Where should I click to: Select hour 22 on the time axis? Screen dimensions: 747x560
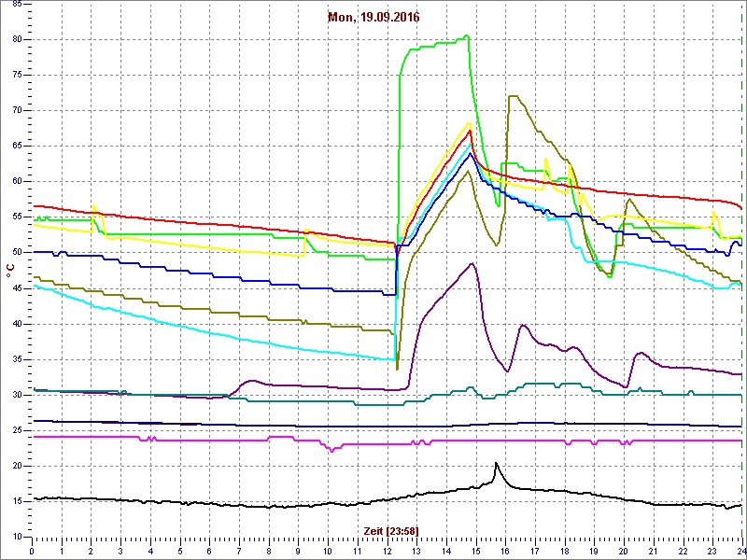tap(684, 551)
